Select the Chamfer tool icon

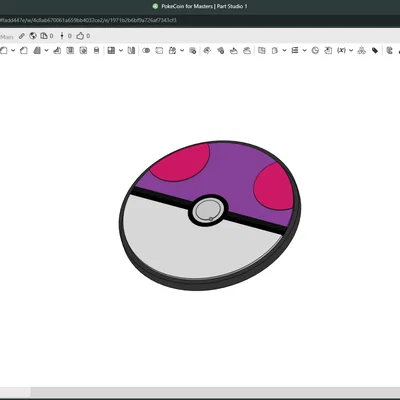(24, 51)
